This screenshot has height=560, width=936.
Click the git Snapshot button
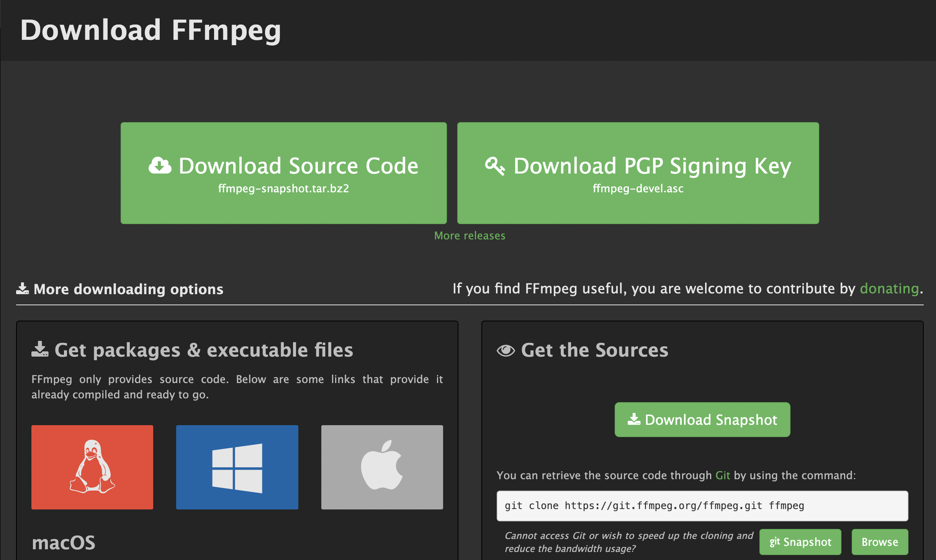[800, 542]
